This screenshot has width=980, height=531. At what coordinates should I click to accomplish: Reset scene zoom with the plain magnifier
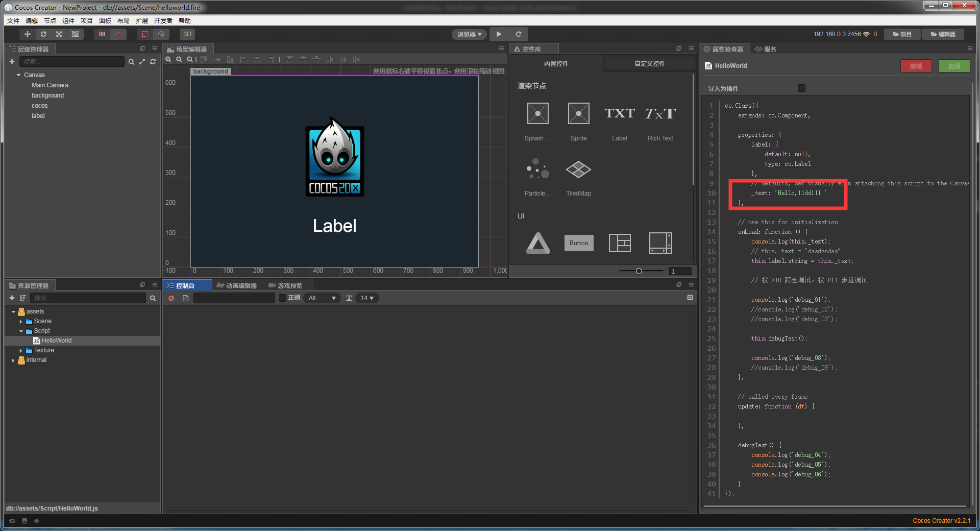point(190,59)
